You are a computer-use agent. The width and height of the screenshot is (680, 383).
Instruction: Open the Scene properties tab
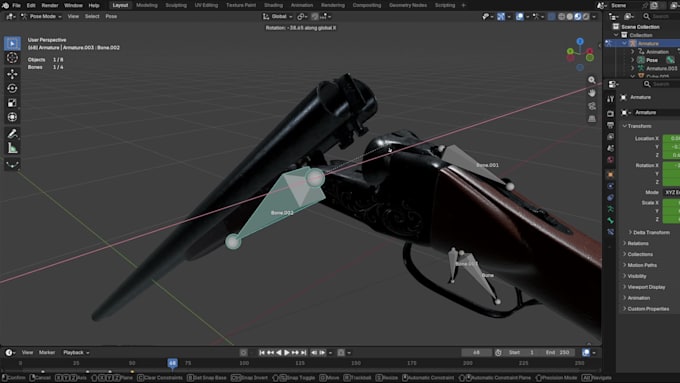coord(611,148)
